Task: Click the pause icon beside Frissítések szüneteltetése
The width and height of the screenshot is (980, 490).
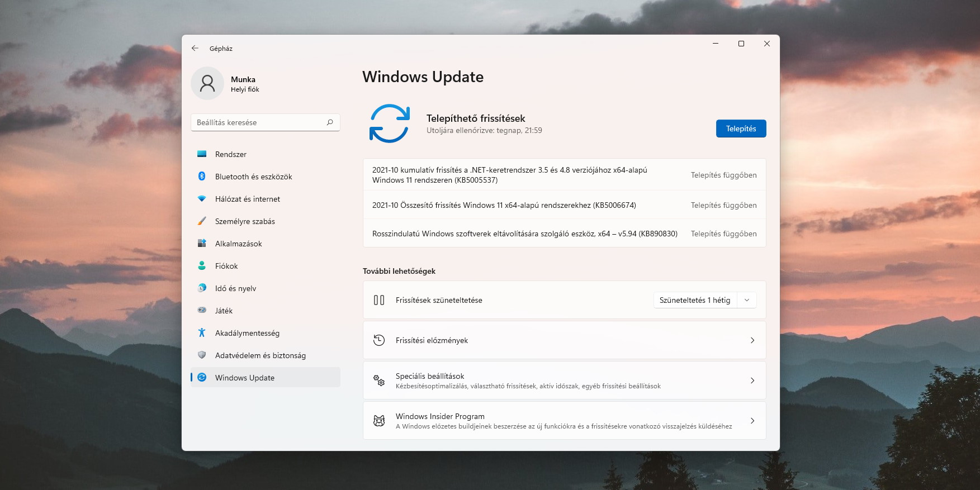Action: pyautogui.click(x=379, y=300)
